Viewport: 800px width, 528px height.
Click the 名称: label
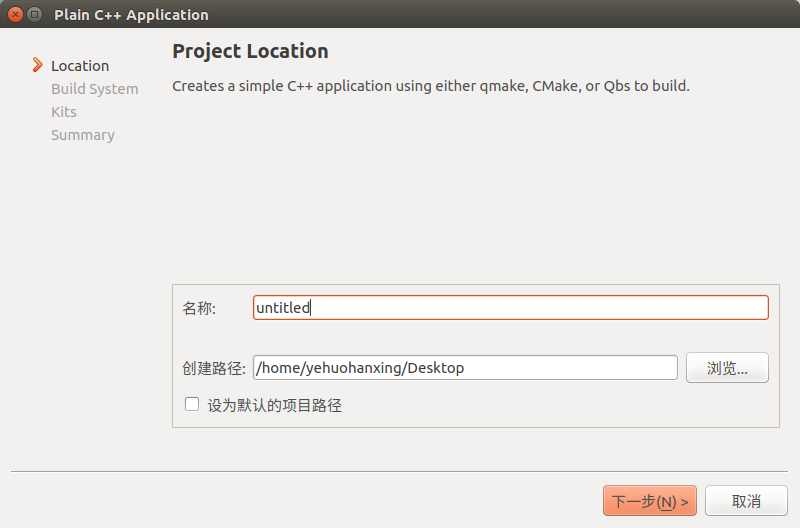pyautogui.click(x=199, y=308)
